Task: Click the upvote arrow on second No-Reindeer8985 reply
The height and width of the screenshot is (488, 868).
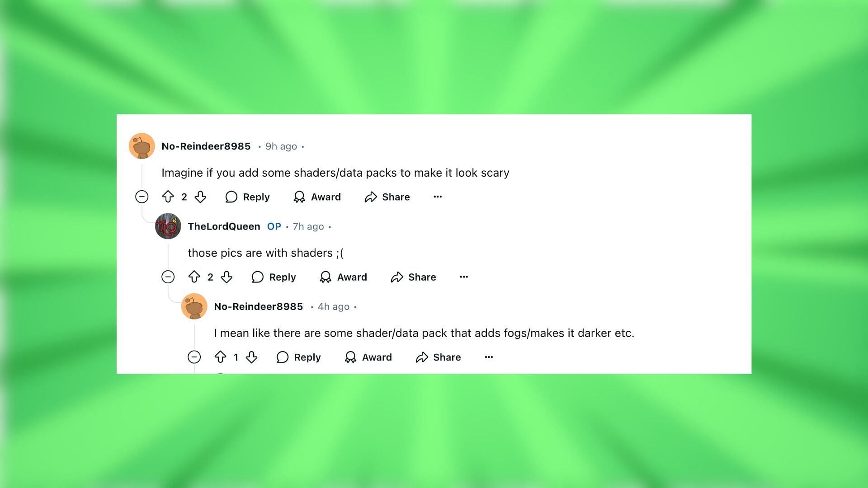Action: tap(220, 357)
